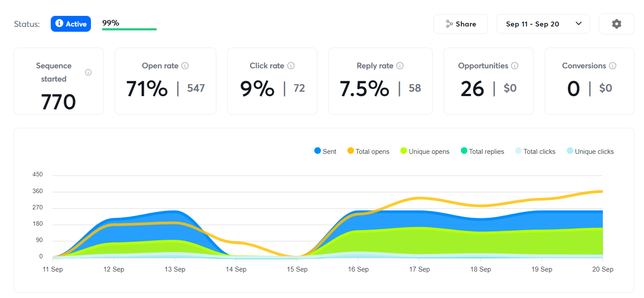The image size is (644, 298).
Task: Toggle the Sent series in chart legend
Action: click(325, 151)
